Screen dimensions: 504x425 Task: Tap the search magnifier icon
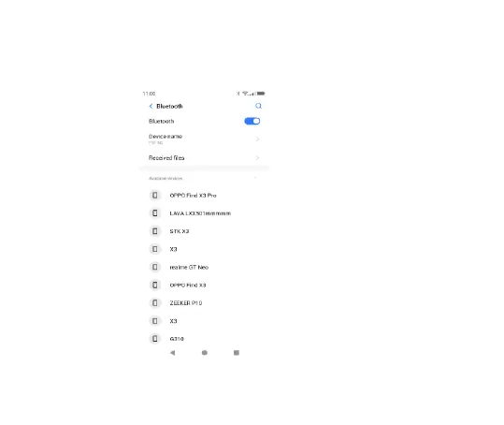258,106
